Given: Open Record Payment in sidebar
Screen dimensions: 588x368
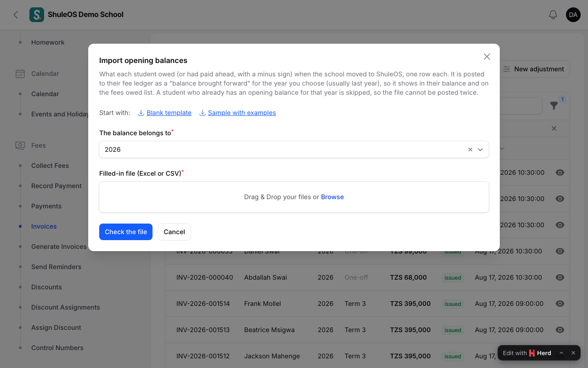Looking at the screenshot, I should click(57, 186).
